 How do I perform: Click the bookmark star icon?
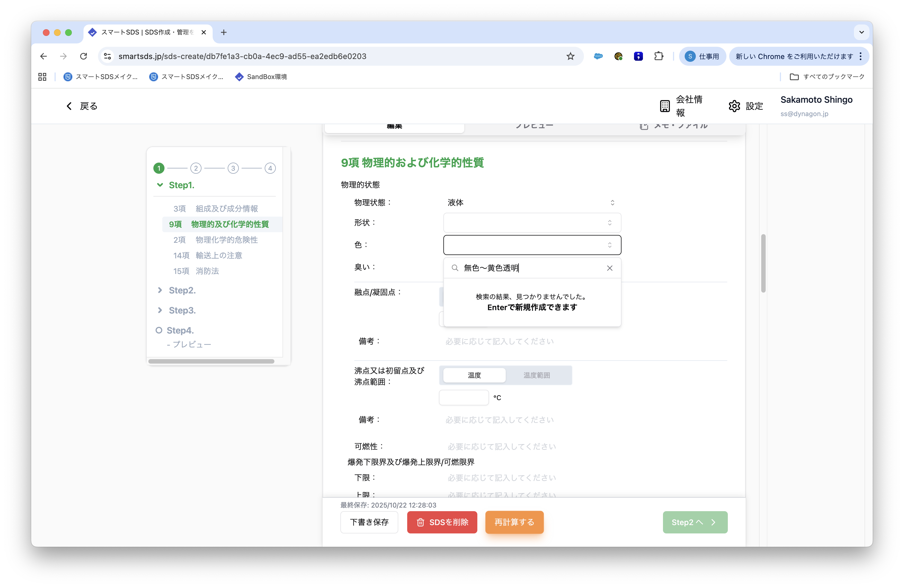point(570,56)
